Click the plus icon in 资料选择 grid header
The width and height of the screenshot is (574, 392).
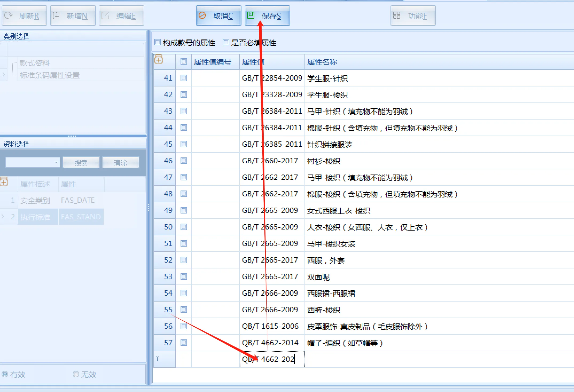click(4, 182)
